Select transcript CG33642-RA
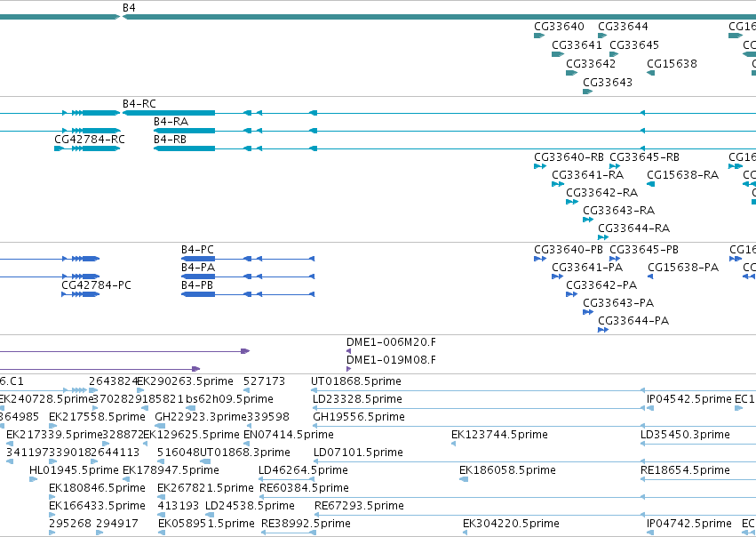 [601, 193]
